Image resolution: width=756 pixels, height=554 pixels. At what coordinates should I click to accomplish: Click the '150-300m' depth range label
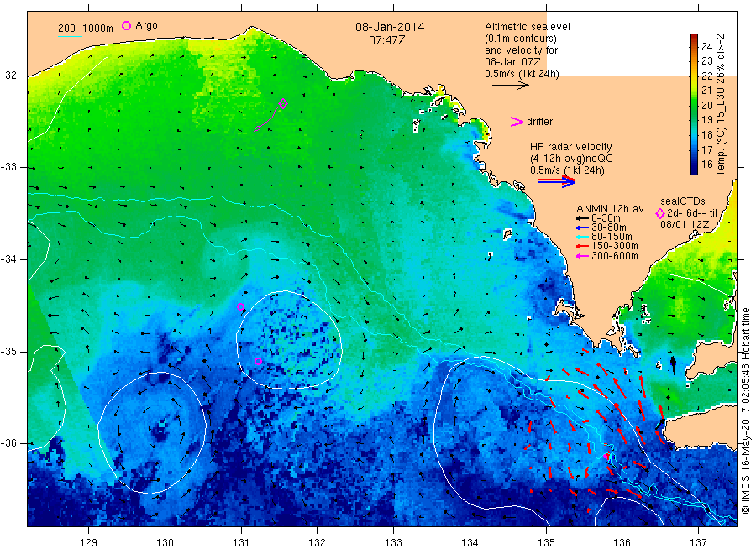614,246
